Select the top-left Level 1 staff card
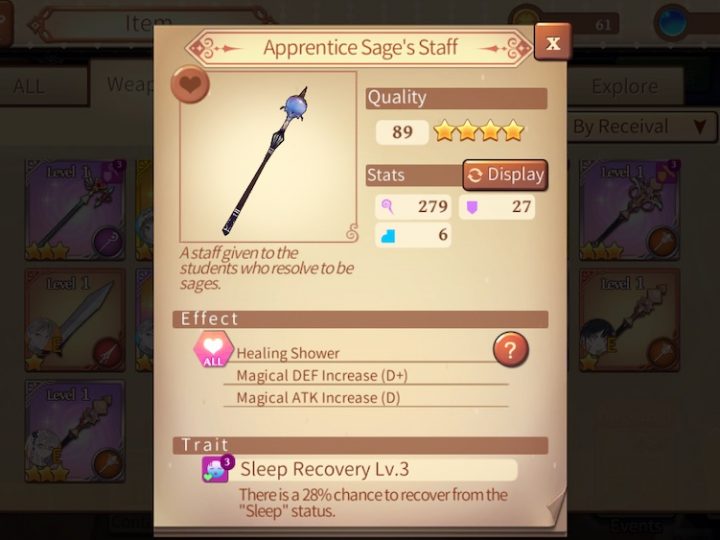This screenshot has height=540, width=720. [75, 210]
